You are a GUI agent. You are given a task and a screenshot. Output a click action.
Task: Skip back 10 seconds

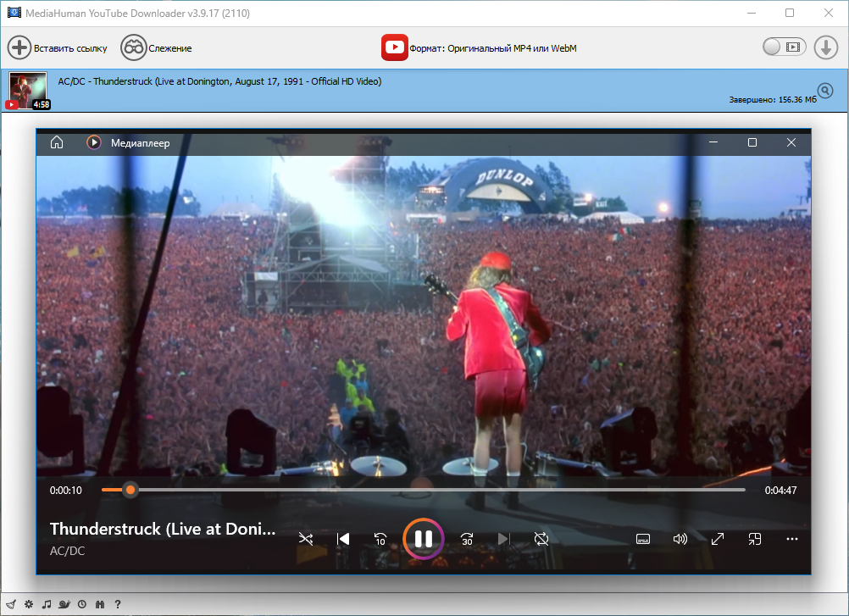click(380, 539)
